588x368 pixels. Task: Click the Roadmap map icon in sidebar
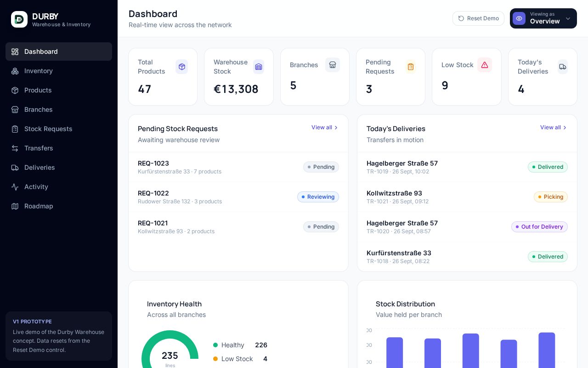pyautogui.click(x=15, y=206)
